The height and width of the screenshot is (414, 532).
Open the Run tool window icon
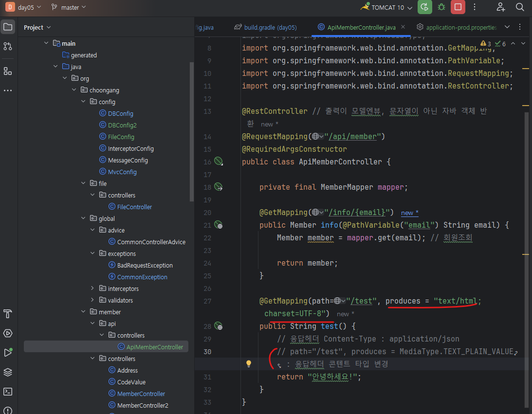pyautogui.click(x=8, y=353)
